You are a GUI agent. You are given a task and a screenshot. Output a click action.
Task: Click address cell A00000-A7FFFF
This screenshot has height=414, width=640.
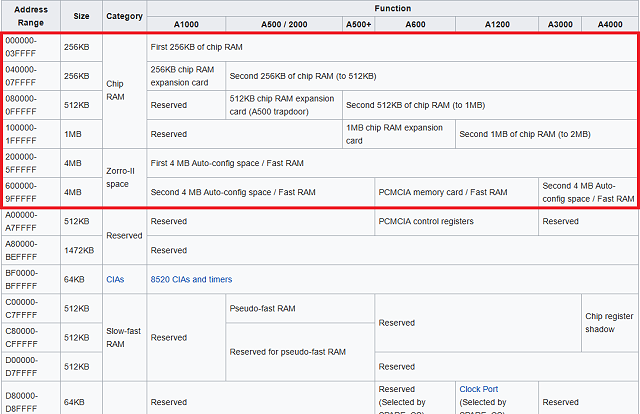coord(31,221)
